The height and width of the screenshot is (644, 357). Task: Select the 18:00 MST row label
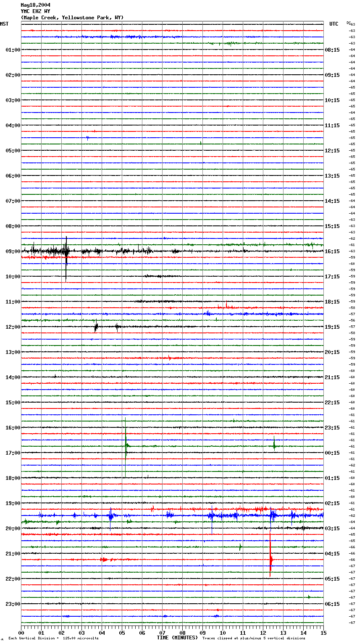pyautogui.click(x=13, y=478)
